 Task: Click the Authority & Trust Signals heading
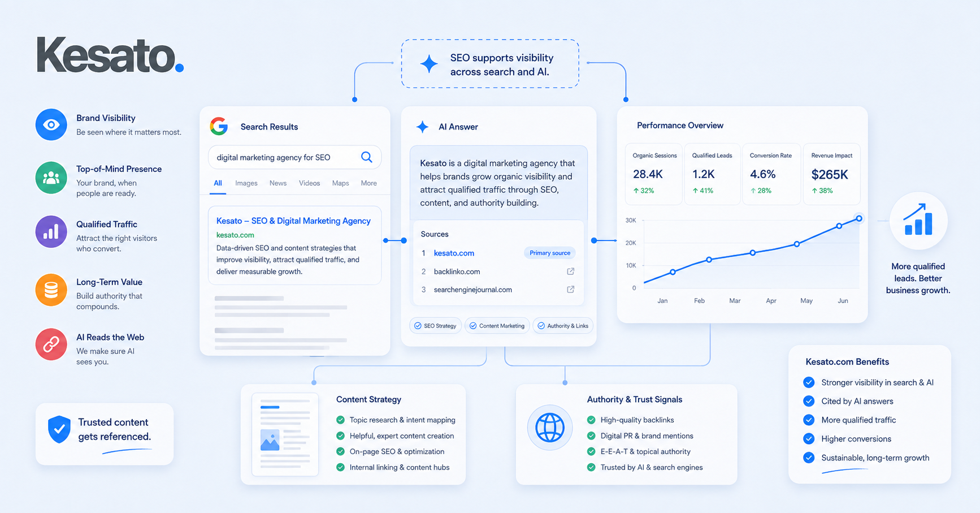coord(635,399)
